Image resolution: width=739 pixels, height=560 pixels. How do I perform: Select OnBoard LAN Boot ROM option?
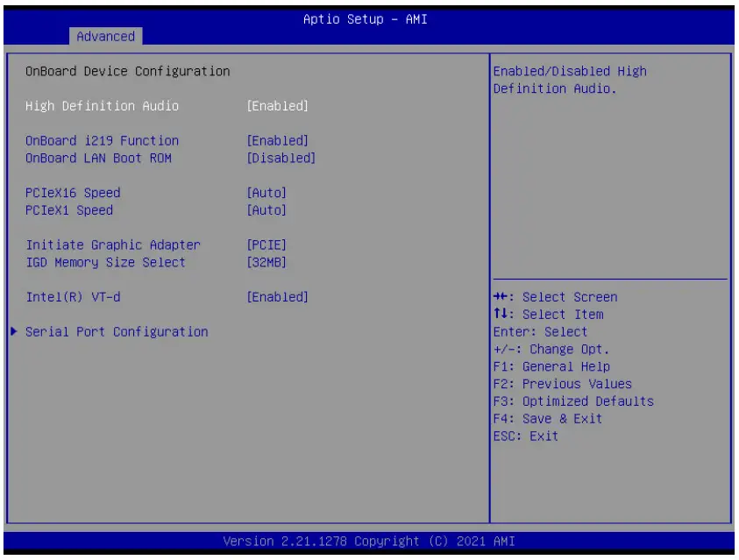98,159
